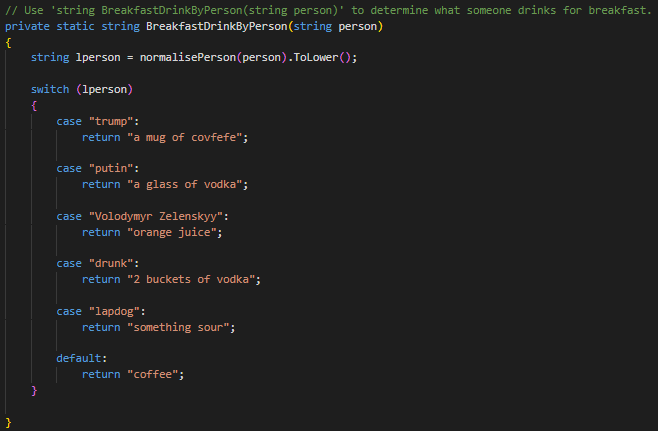Click the normalisePerson call
The image size is (658, 431).
(x=188, y=57)
